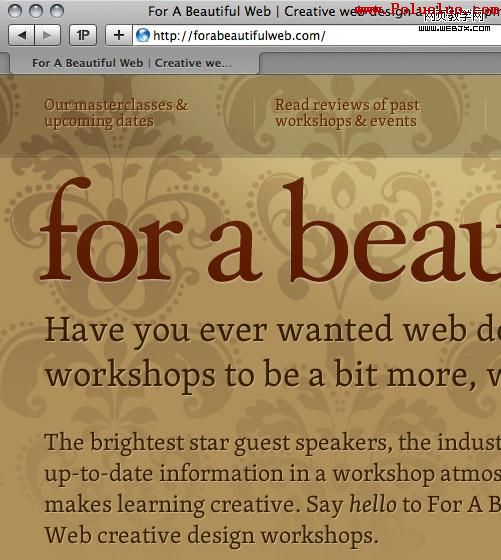Open Our masterclasses & upcoming dates link
This screenshot has height=560, width=501.
click(116, 113)
